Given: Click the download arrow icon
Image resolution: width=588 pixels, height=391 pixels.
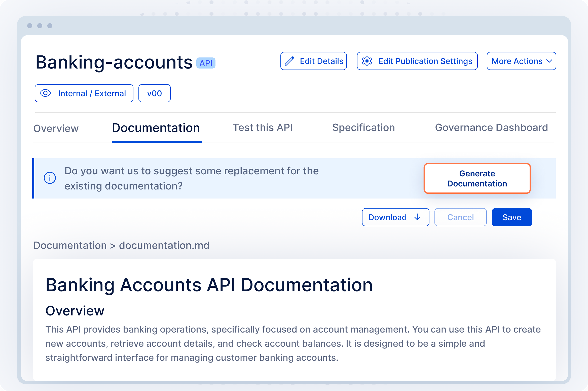Looking at the screenshot, I should [417, 217].
